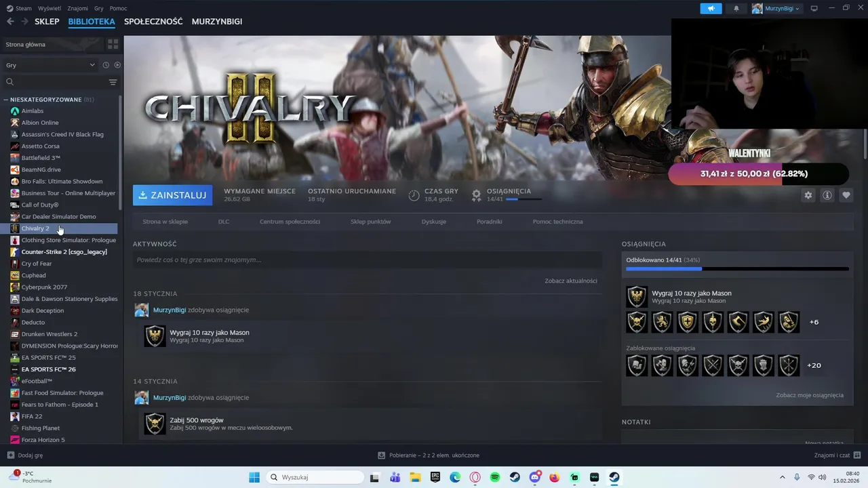Select EA SPORTS FC 26 in library

coord(48,369)
